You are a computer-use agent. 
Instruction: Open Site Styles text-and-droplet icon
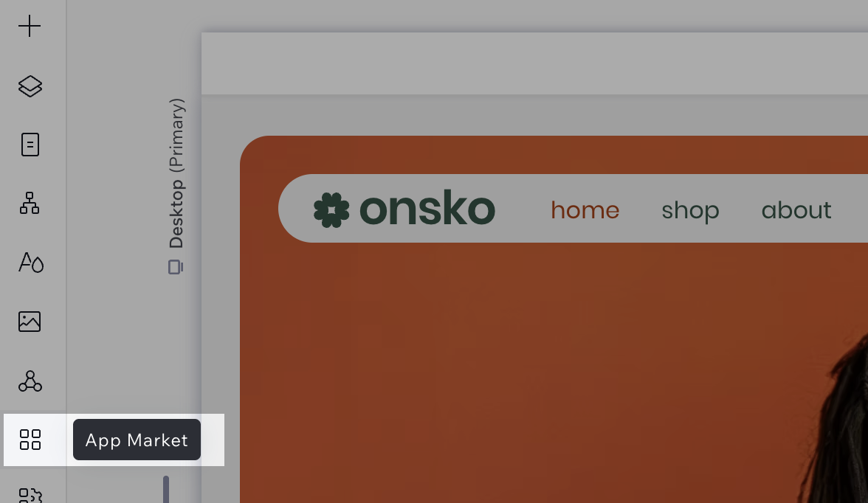pos(31,263)
